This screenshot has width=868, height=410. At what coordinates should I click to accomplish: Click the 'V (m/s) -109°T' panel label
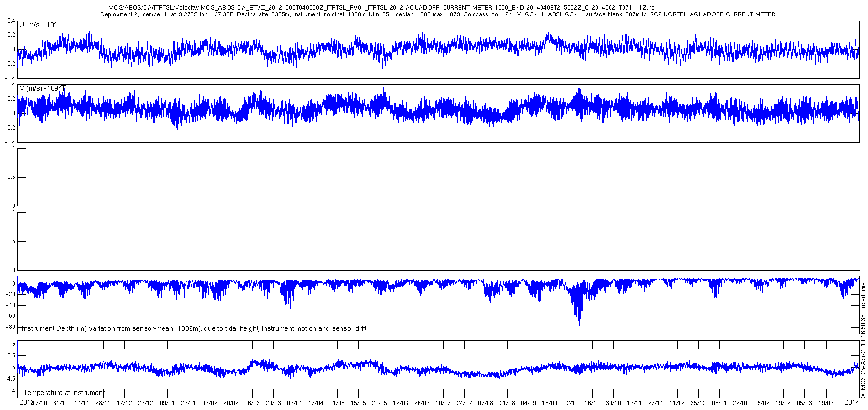pos(42,88)
